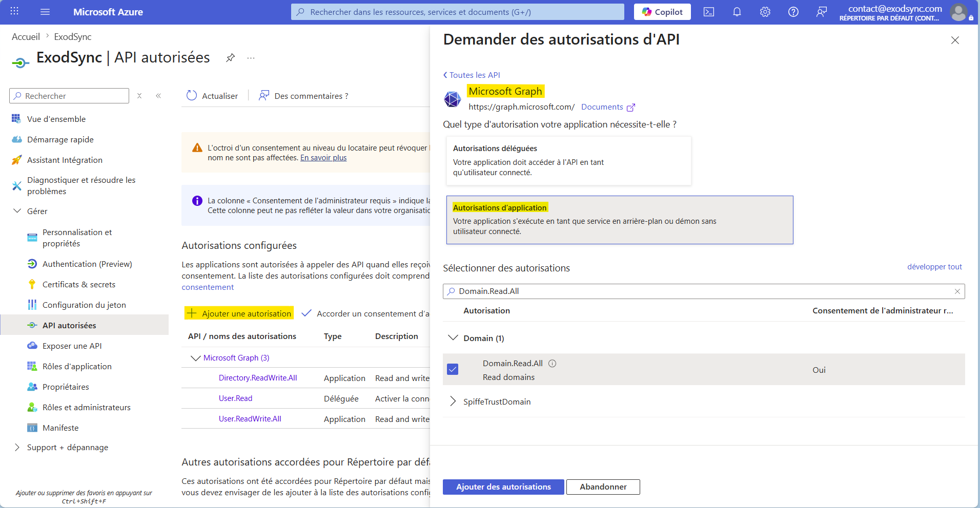The width and height of the screenshot is (980, 508).
Task: Expand Support + dépannage section
Action: point(17,447)
